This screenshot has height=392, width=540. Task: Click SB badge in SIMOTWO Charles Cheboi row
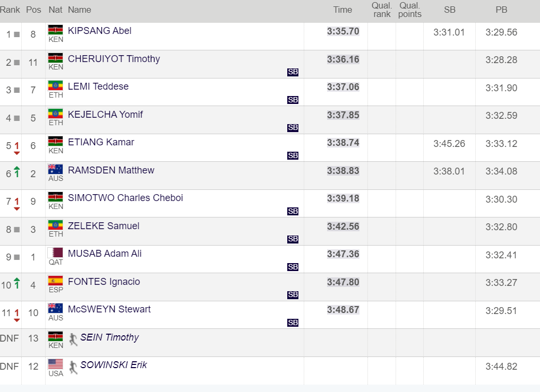pos(293,211)
